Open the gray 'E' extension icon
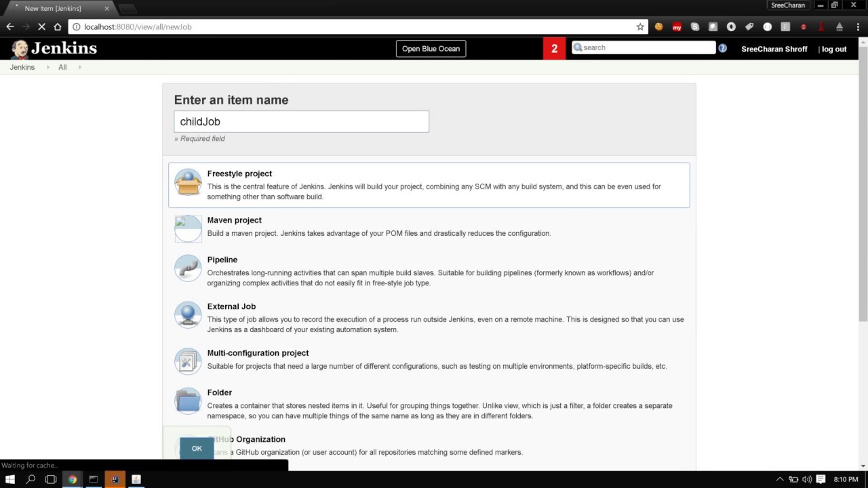Screen dimensions: 868x488 click(x=785, y=26)
